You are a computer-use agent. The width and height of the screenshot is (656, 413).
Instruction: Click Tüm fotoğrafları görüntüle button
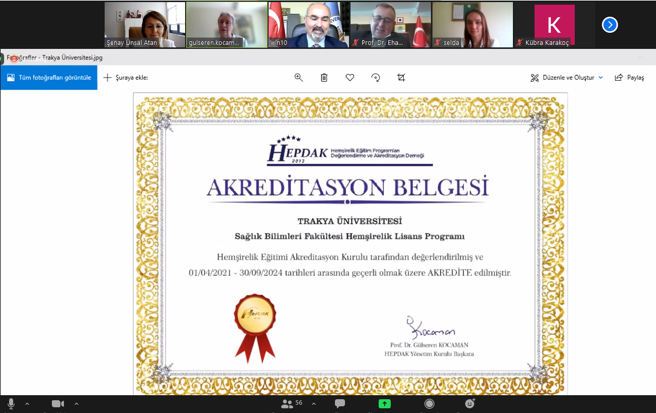click(x=49, y=77)
